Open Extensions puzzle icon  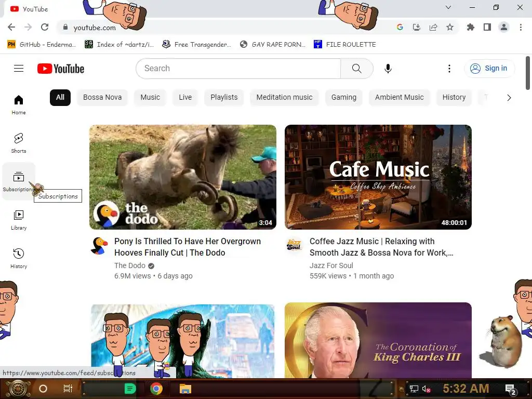[x=471, y=27]
